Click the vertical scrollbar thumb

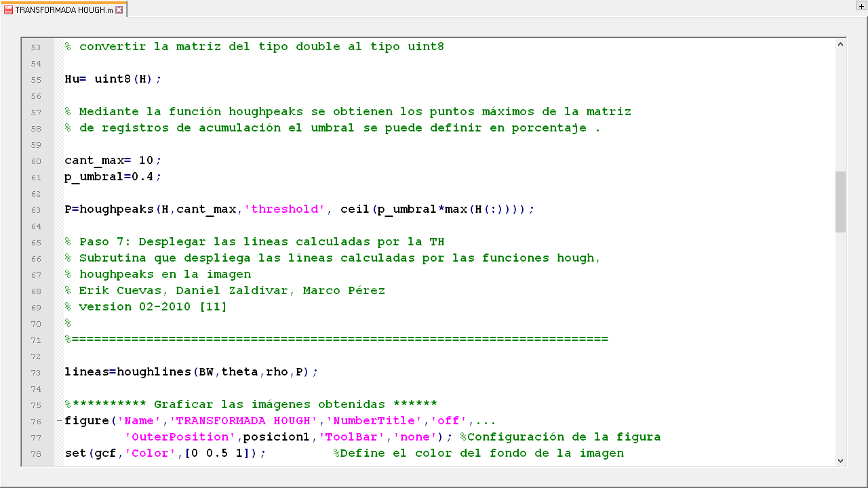[x=840, y=201]
